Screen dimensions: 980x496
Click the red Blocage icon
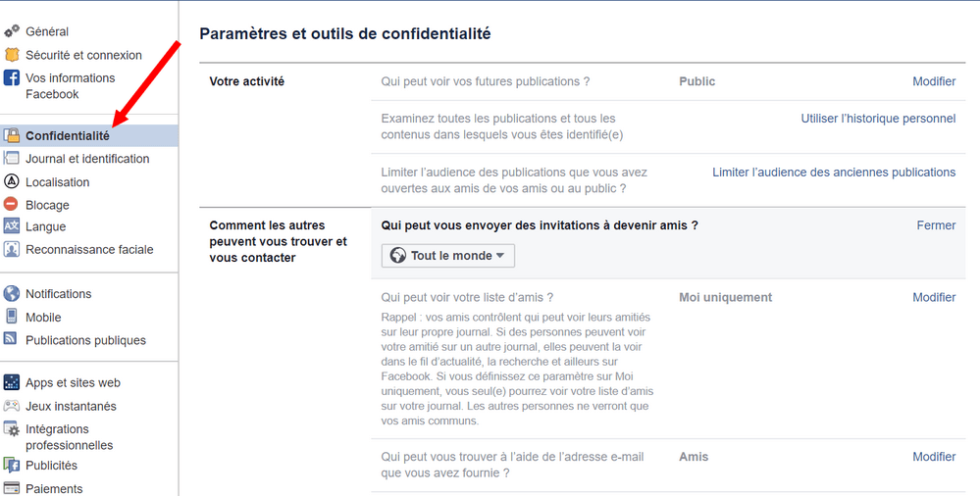(x=11, y=204)
